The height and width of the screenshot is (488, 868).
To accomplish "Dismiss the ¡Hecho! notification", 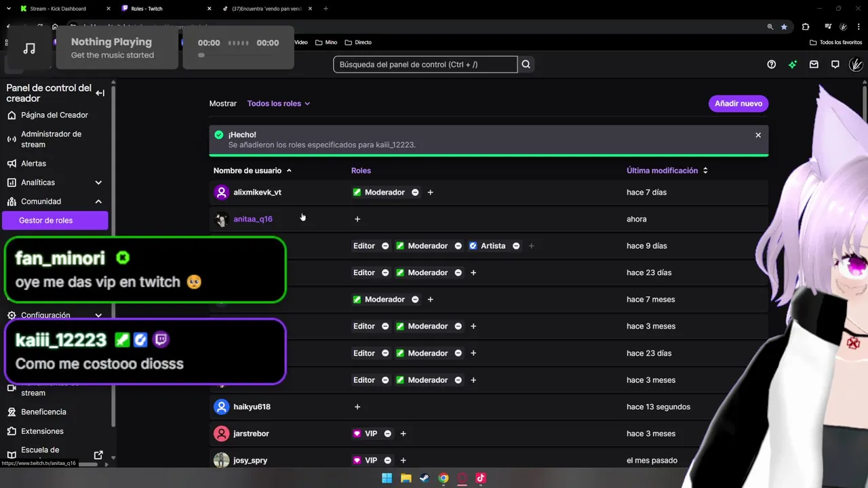I will (x=758, y=135).
